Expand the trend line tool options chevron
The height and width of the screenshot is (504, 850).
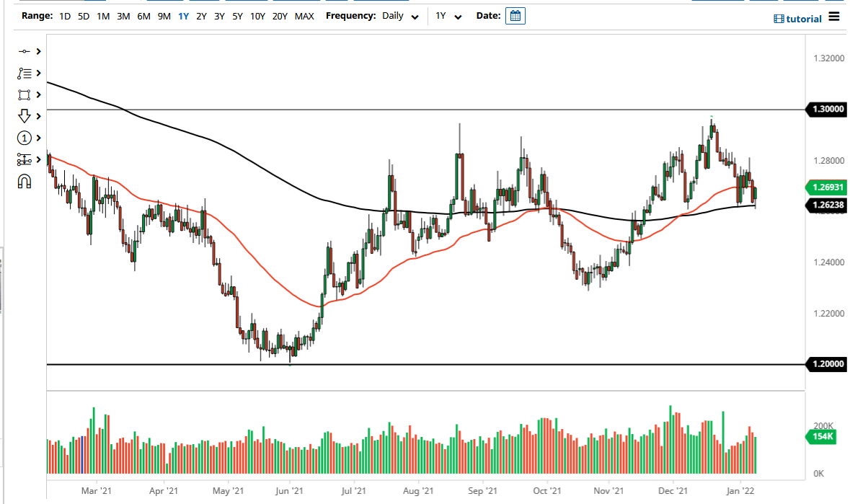pos(37,51)
